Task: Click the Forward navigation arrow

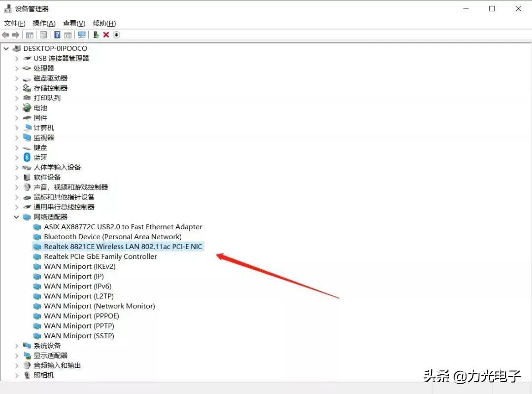Action: [x=15, y=35]
